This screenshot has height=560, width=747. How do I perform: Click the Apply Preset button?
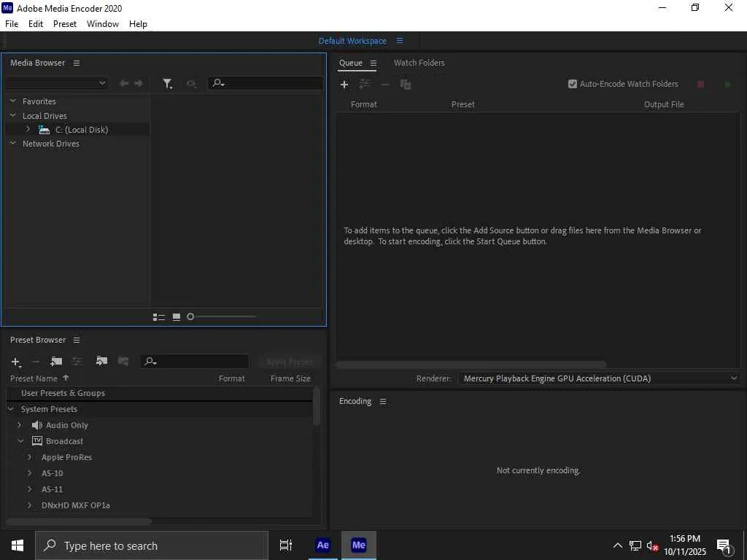289,362
